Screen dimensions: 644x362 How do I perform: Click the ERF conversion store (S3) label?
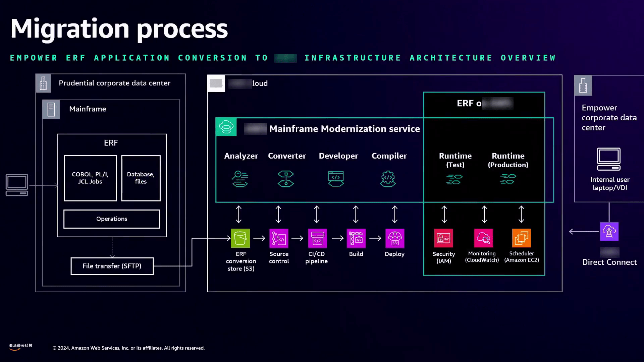point(241,261)
